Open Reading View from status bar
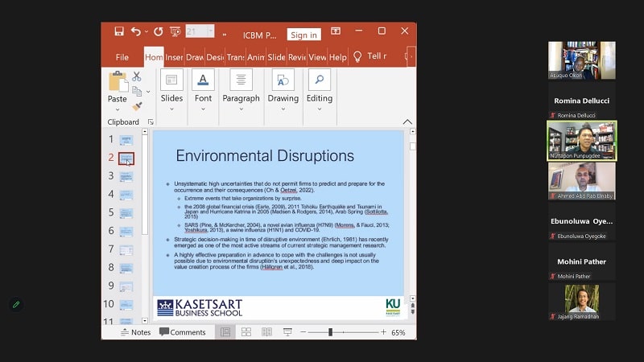Viewport: 644px width, 362px height. coord(266,332)
